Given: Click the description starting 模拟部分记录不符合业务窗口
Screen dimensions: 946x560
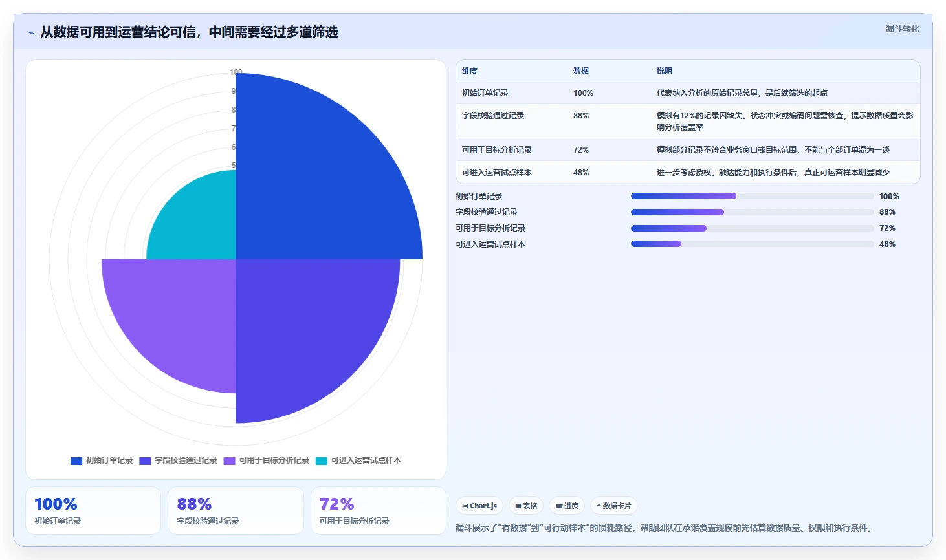Looking at the screenshot, I should tap(773, 150).
